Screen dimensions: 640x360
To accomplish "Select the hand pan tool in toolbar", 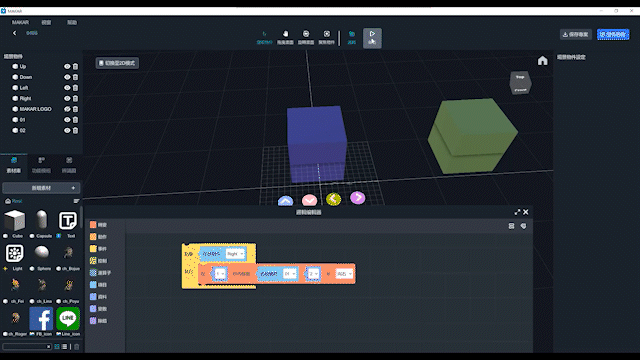I will click(x=285, y=37).
